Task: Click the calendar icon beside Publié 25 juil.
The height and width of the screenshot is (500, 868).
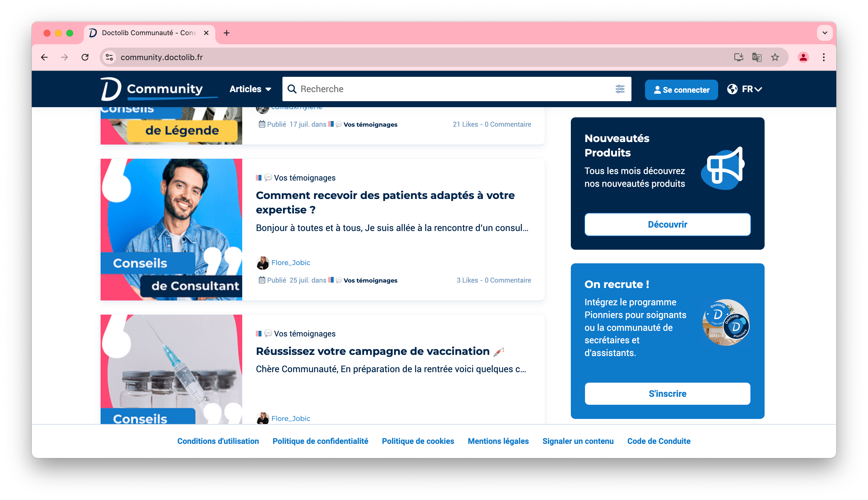Action: click(x=261, y=280)
